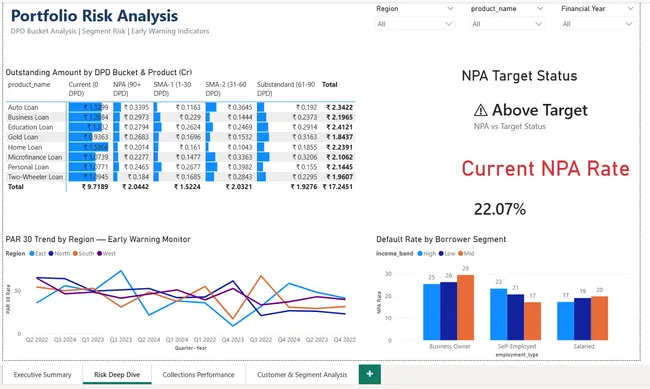Click the Above Target warning triangle icon
This screenshot has width=650, height=389.
(x=480, y=110)
